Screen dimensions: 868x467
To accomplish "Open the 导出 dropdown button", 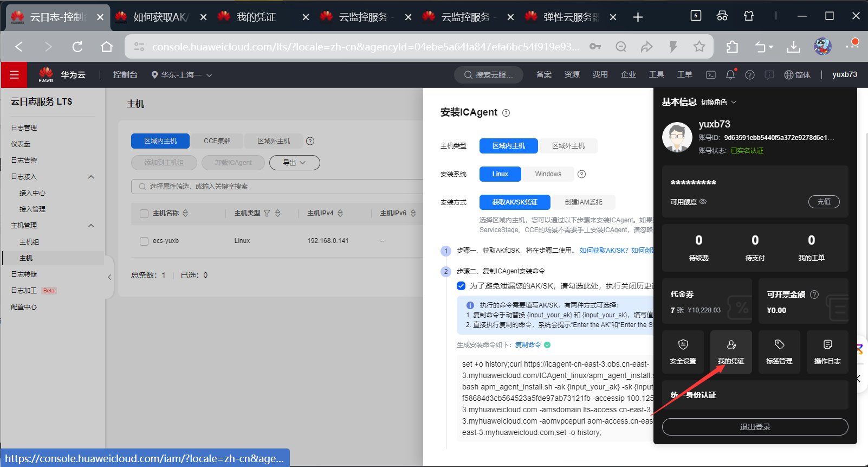I will [x=294, y=163].
